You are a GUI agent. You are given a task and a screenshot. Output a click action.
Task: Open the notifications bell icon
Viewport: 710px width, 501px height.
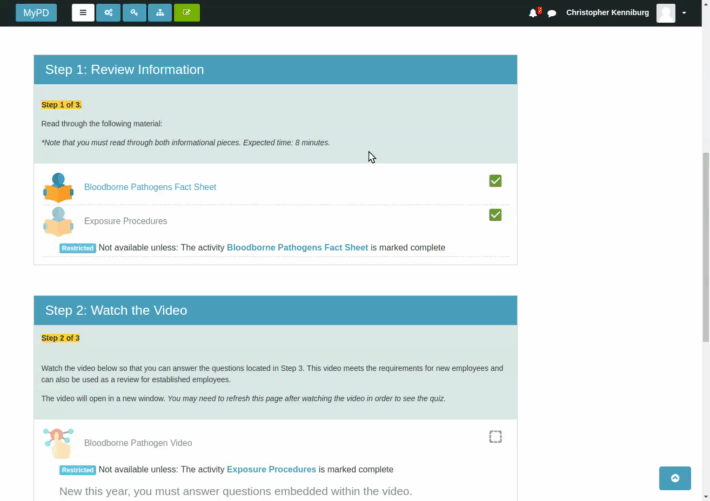533,13
